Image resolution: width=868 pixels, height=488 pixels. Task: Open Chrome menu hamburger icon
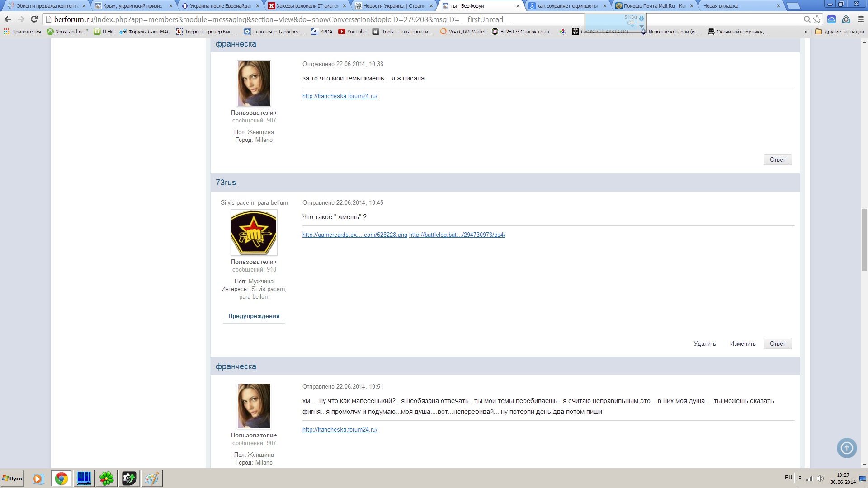861,19
